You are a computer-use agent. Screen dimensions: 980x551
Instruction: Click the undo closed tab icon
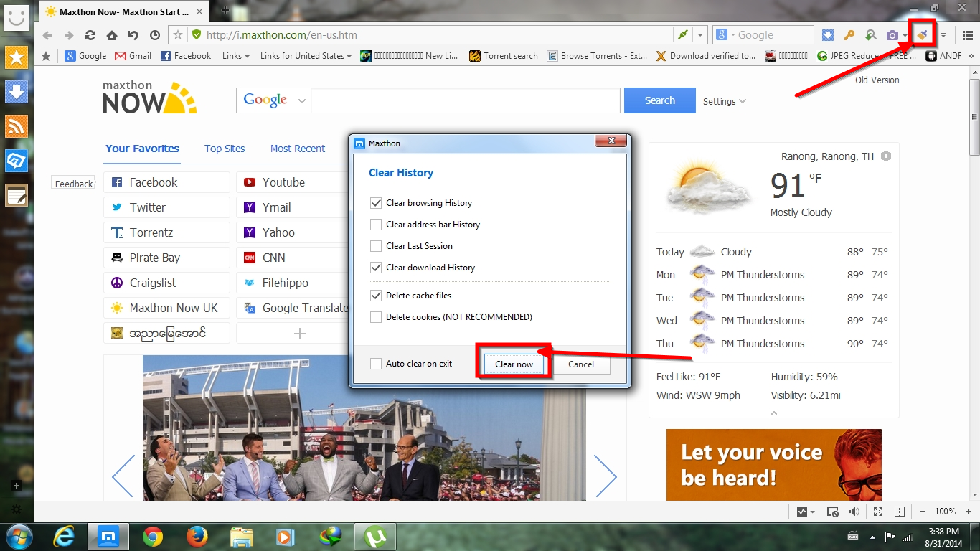point(133,35)
